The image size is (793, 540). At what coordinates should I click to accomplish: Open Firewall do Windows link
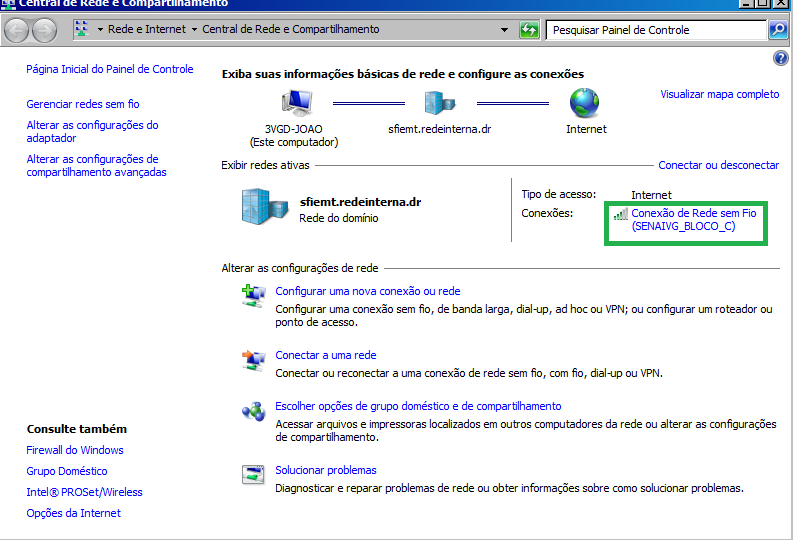pyautogui.click(x=75, y=450)
